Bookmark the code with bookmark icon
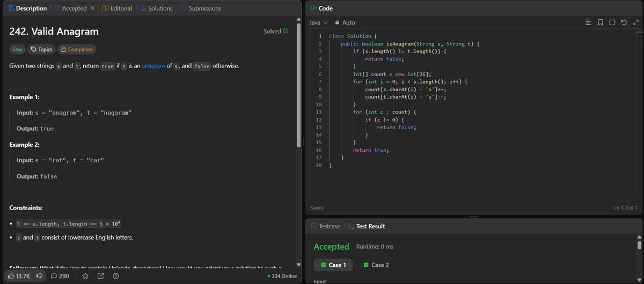The height and width of the screenshot is (284, 644). [x=600, y=23]
